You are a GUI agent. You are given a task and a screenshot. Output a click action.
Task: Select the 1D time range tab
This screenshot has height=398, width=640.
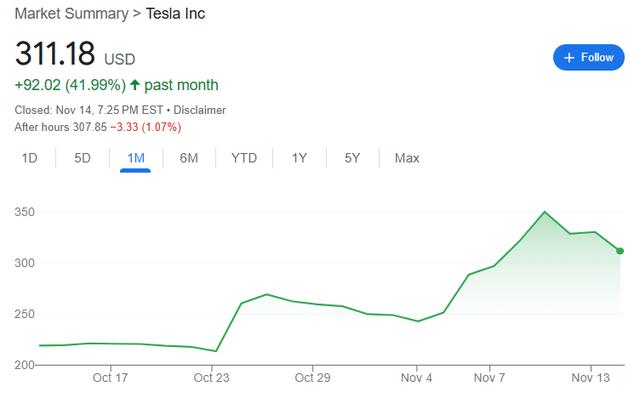tap(29, 158)
